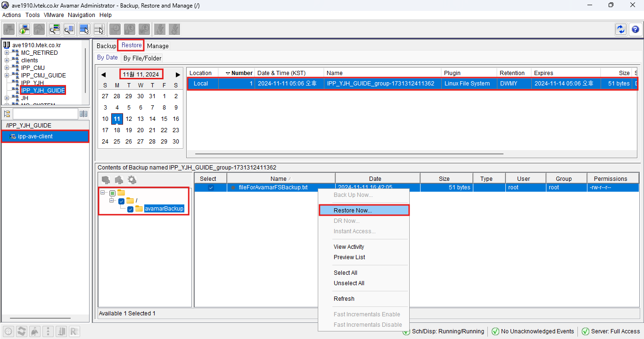The width and height of the screenshot is (644, 339).
Task: Expand the IPP_CMJ_GUIDE domain node
Action: pyautogui.click(x=7, y=76)
